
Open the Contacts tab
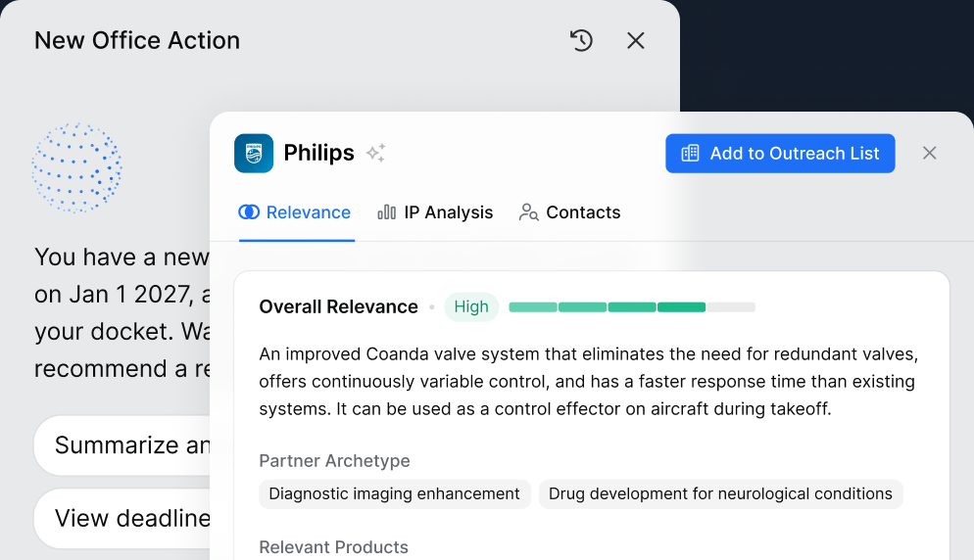click(x=569, y=212)
